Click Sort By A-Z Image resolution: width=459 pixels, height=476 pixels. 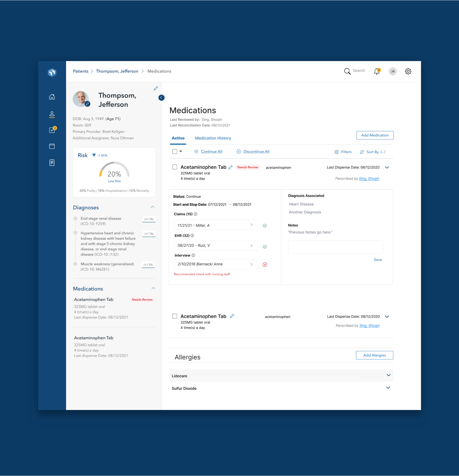[376, 152]
